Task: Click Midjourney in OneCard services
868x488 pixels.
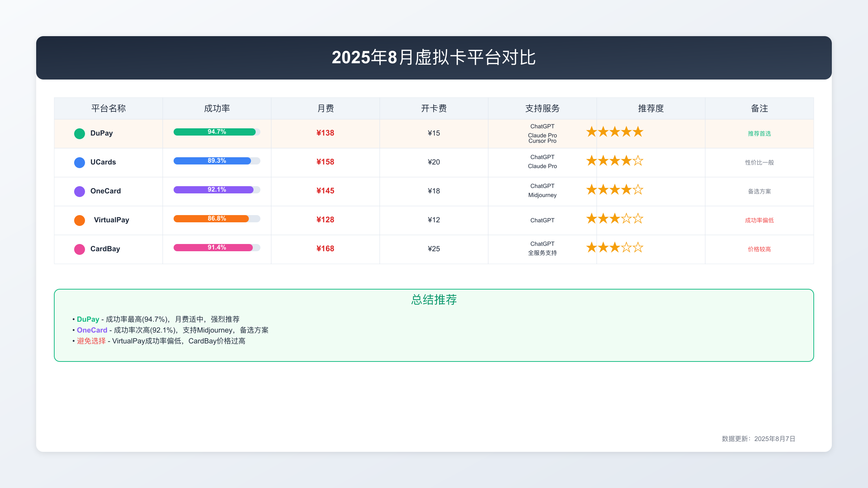Action: 542,195
